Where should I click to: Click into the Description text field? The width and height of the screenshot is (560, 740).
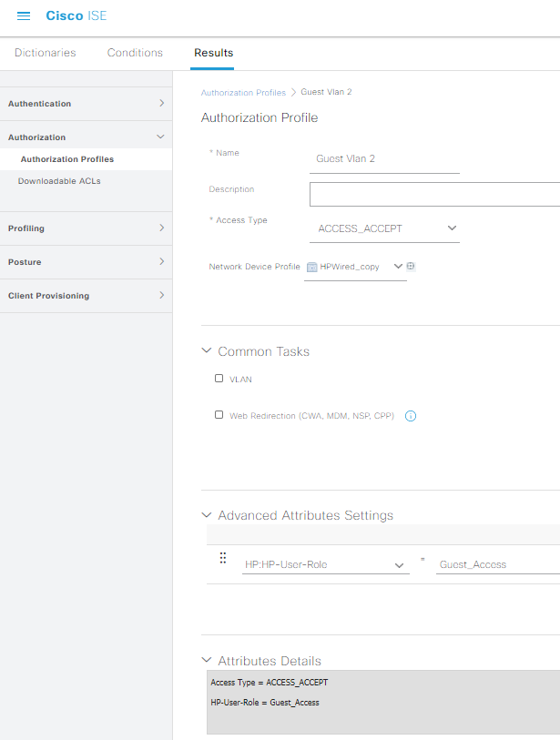pyautogui.click(x=435, y=194)
